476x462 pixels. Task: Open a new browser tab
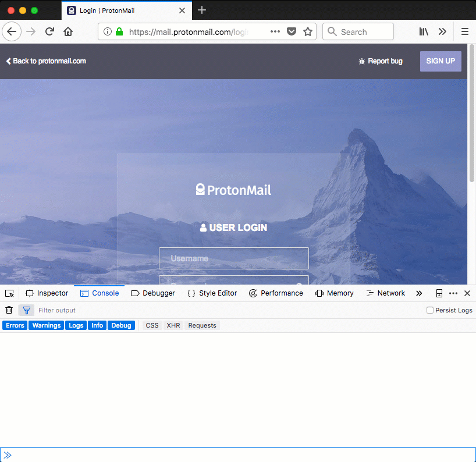[202, 10]
